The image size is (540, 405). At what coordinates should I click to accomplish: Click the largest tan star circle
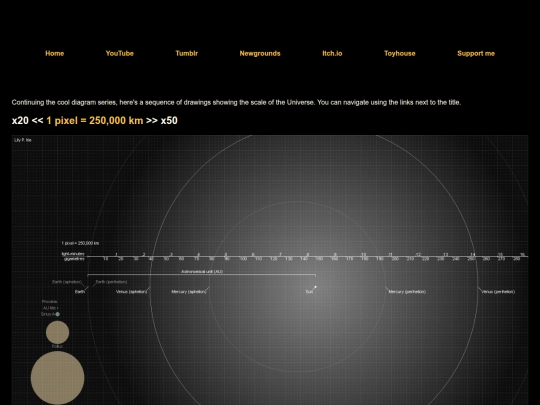coord(58,377)
